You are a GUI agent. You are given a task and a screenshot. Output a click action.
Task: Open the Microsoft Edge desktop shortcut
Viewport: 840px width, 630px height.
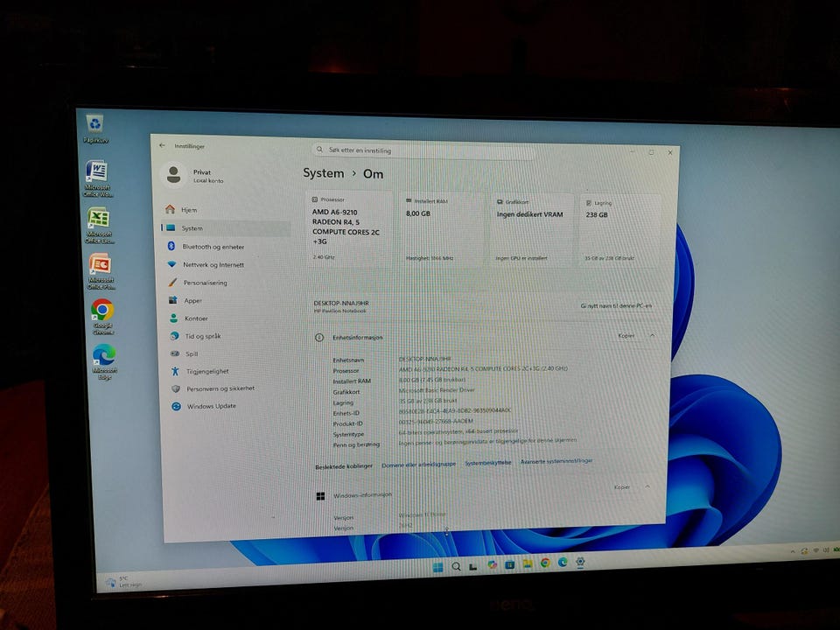click(x=104, y=362)
